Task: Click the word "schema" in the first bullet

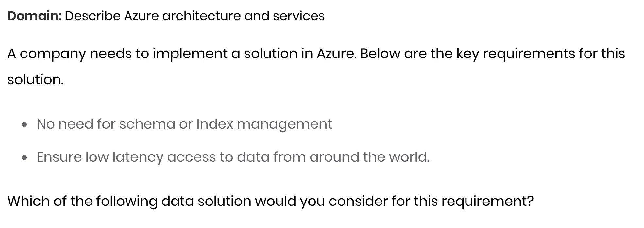Action: 147,124
